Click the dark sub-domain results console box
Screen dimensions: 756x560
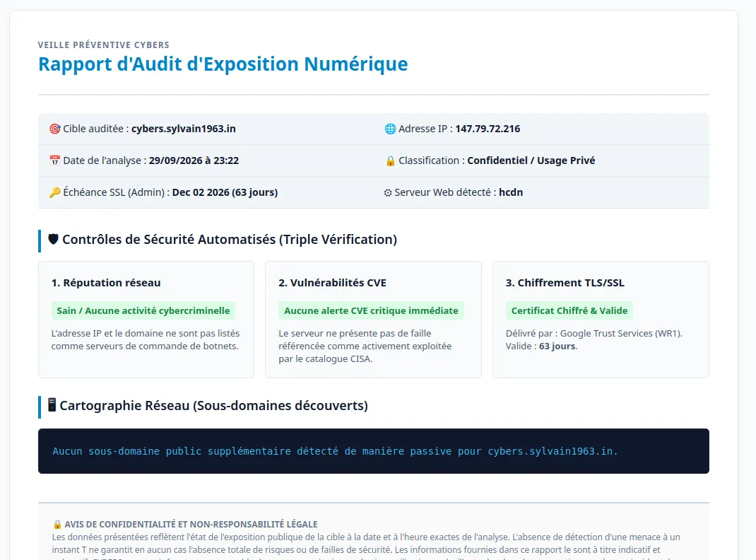coord(374,451)
